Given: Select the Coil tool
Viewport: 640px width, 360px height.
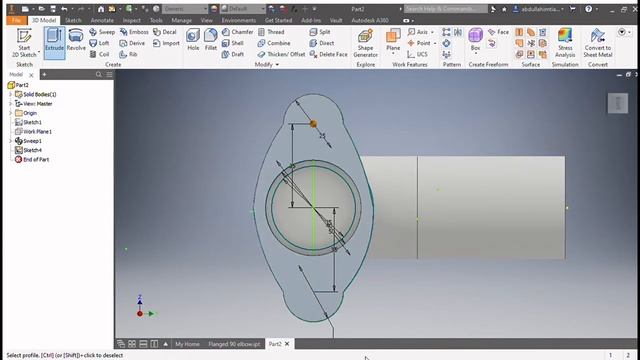Looking at the screenshot, I should 99,54.
